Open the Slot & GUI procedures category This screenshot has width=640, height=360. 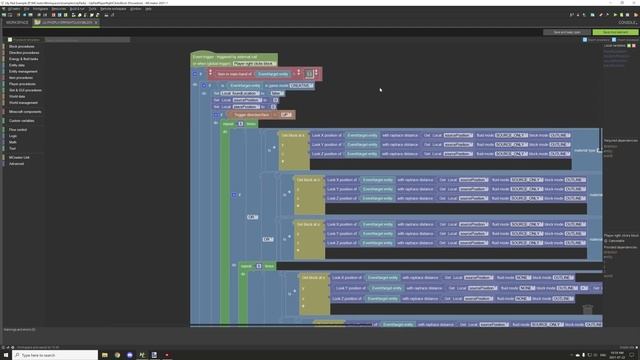point(25,90)
